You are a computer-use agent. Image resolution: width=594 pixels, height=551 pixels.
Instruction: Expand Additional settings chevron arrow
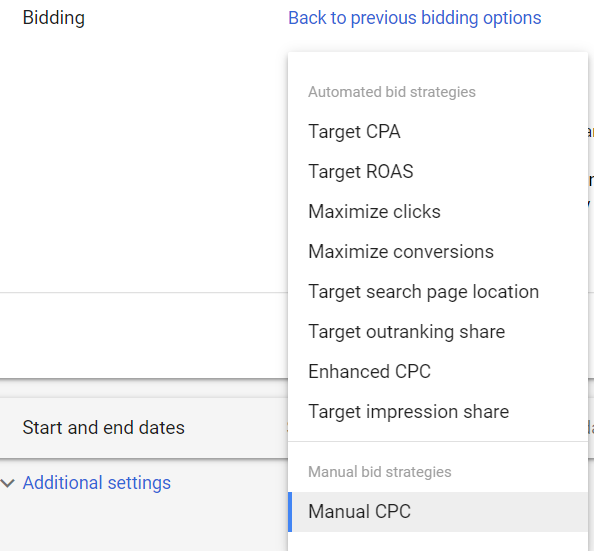(x=8, y=483)
